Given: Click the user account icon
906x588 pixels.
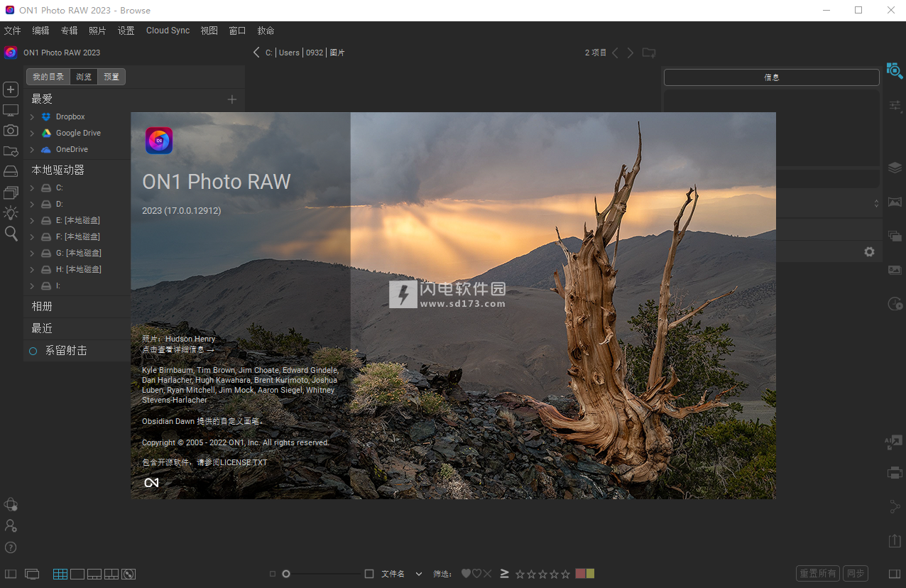Looking at the screenshot, I should tap(11, 526).
